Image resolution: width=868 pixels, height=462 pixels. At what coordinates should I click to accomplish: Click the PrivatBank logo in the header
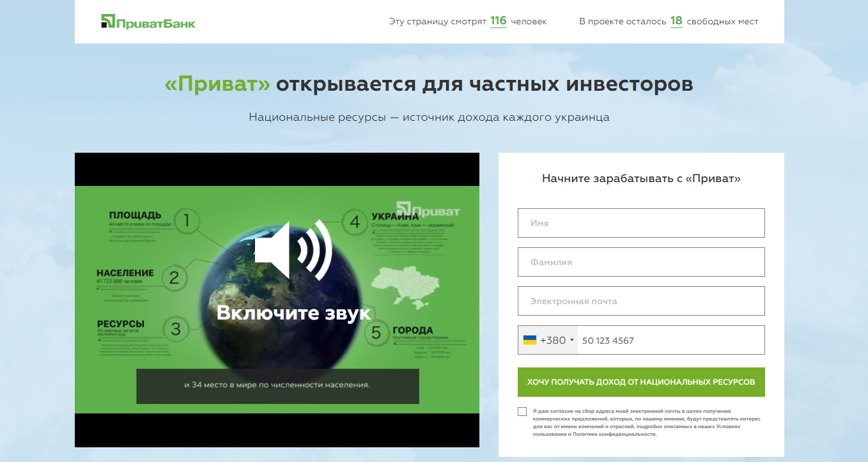point(148,21)
